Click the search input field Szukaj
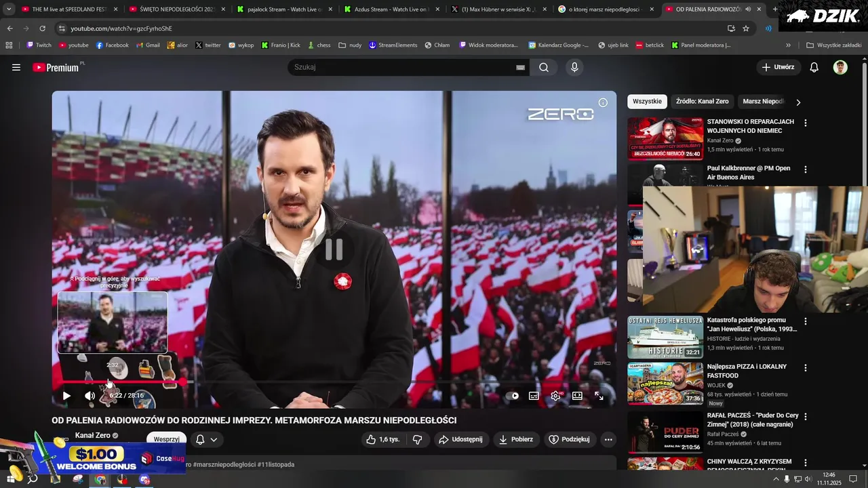This screenshot has height=488, width=868. click(x=403, y=67)
